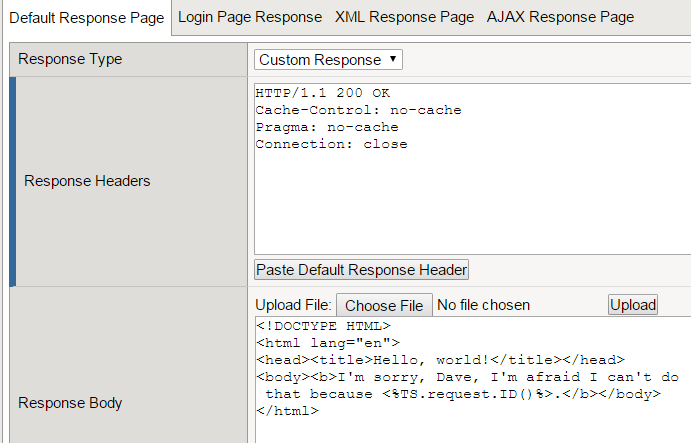
Task: Open the Custom Response type dropdown
Action: [328, 60]
